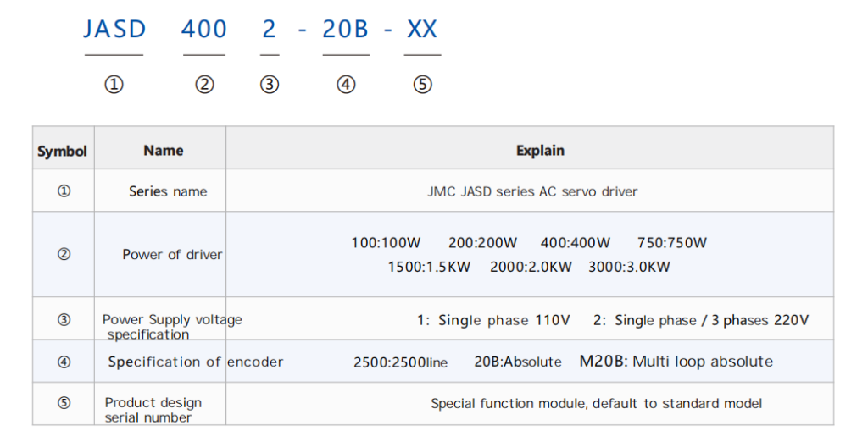Click the JMC JASD series AC servo driver text
868x442 pixels.
tap(532, 191)
